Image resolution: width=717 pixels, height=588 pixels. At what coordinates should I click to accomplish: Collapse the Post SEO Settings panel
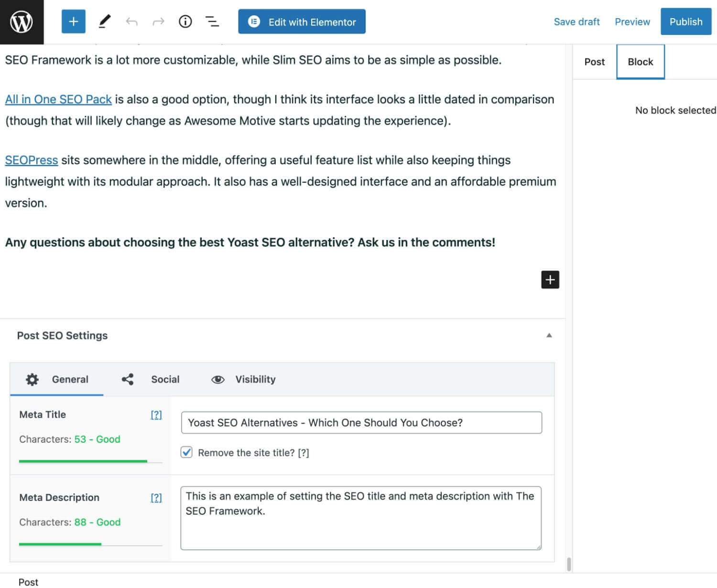(x=549, y=336)
